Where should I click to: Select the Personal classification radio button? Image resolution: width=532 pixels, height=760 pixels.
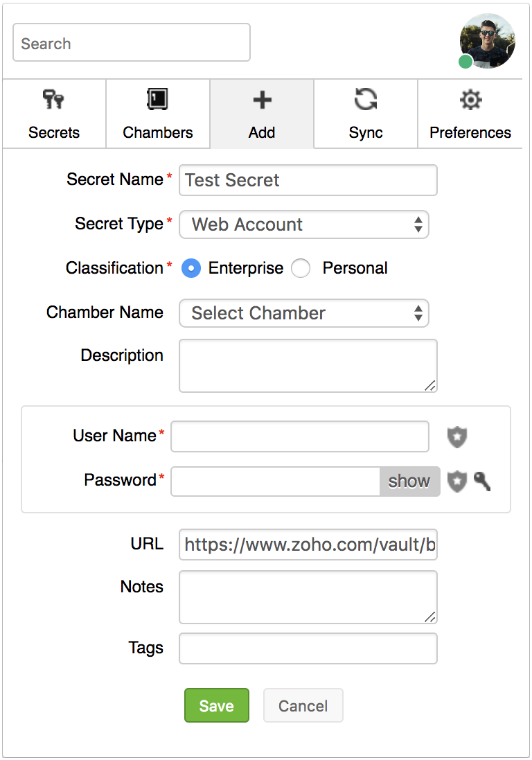[301, 268]
